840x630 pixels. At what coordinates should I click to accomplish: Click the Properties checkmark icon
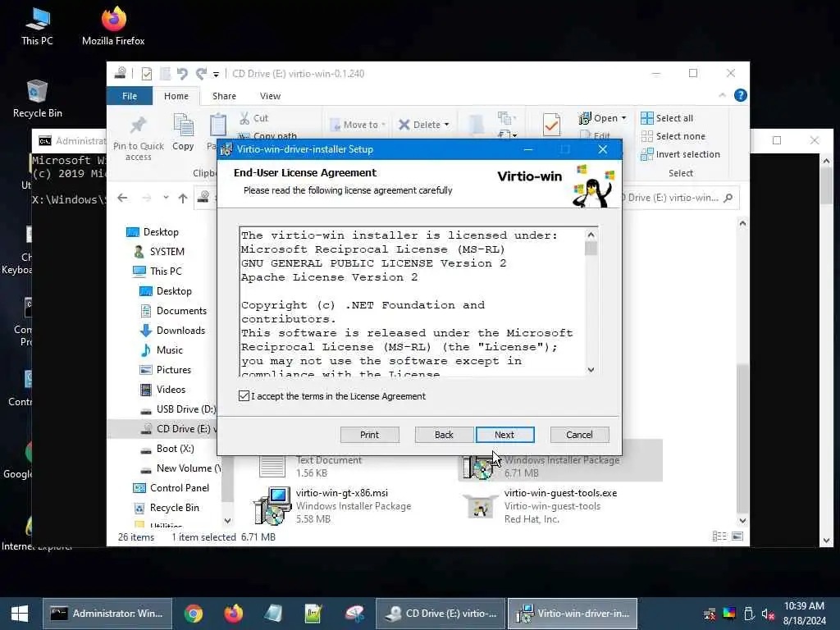(551, 125)
